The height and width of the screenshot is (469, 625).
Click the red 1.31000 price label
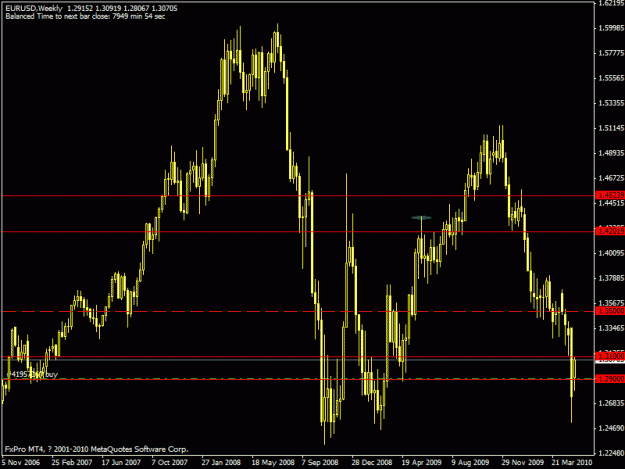pos(610,356)
